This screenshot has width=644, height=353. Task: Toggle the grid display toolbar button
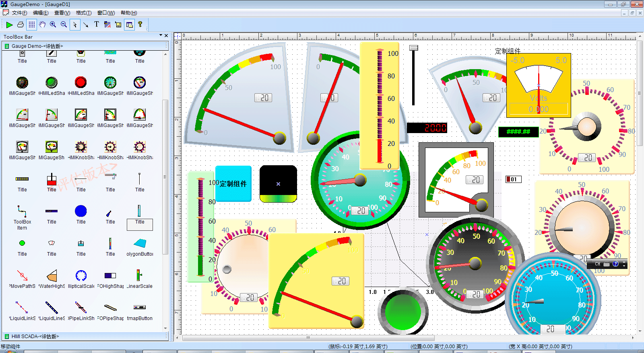(x=31, y=25)
